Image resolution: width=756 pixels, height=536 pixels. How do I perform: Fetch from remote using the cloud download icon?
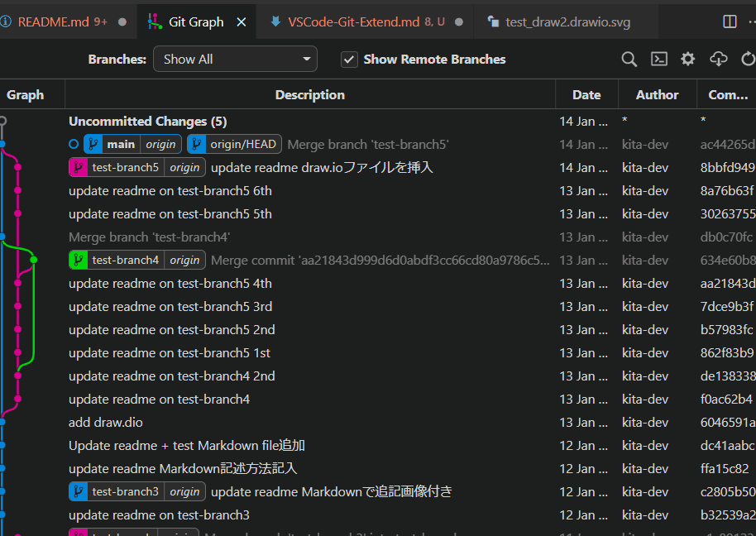pyautogui.click(x=718, y=59)
